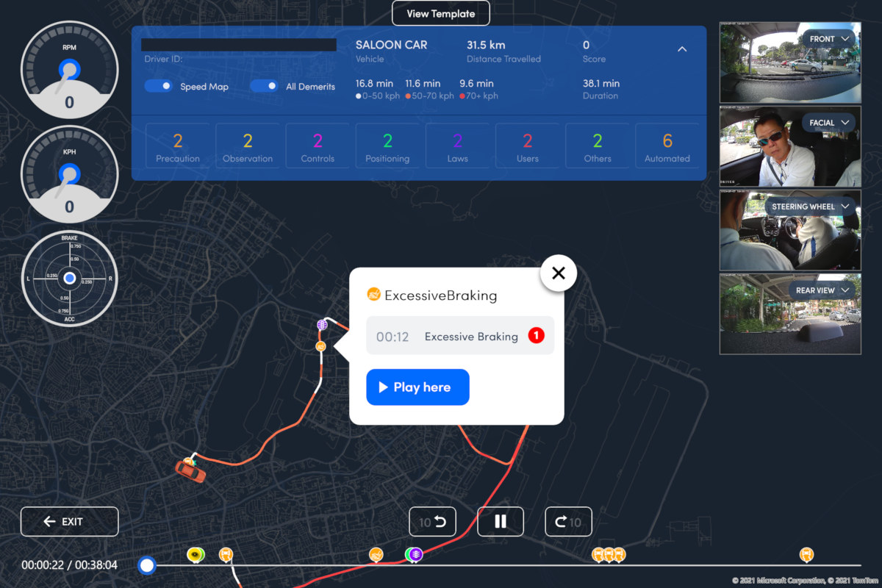Select the Precaution demerit category

(178, 146)
